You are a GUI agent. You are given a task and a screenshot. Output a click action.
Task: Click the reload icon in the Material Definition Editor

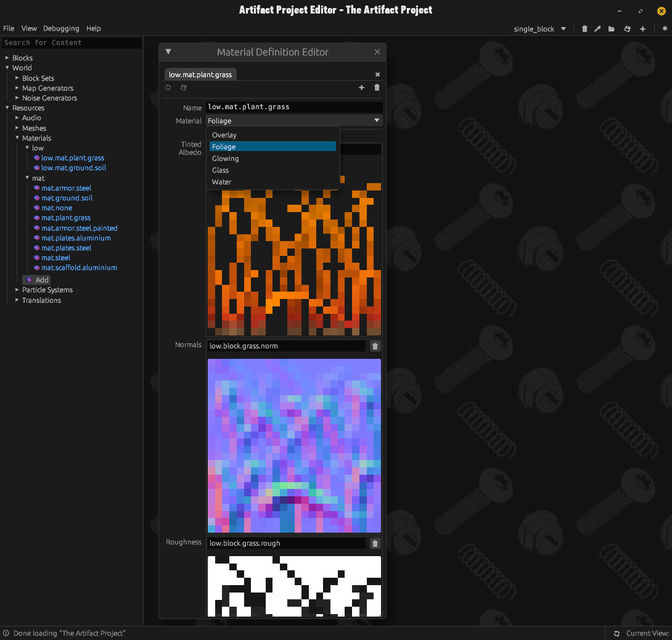[x=168, y=88]
